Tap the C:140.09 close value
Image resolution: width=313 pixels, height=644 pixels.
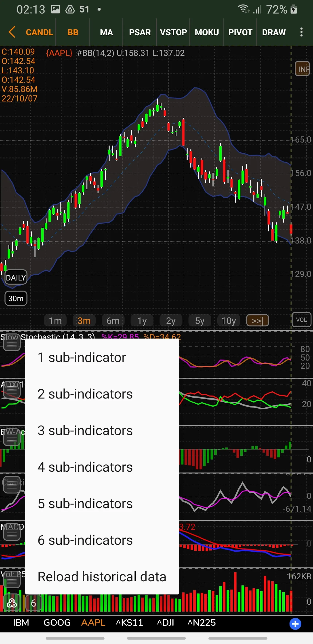[x=18, y=52]
